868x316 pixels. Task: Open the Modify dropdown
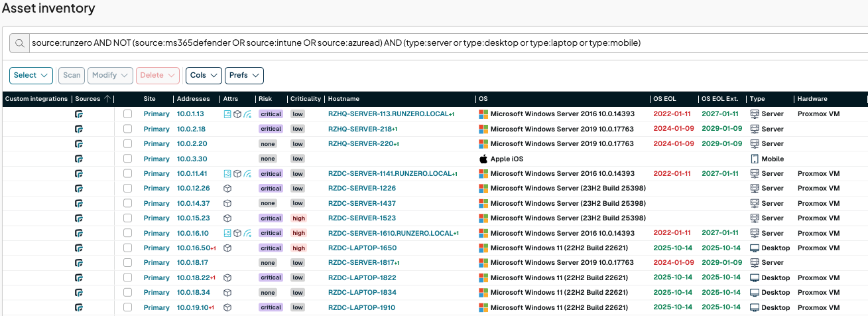110,75
